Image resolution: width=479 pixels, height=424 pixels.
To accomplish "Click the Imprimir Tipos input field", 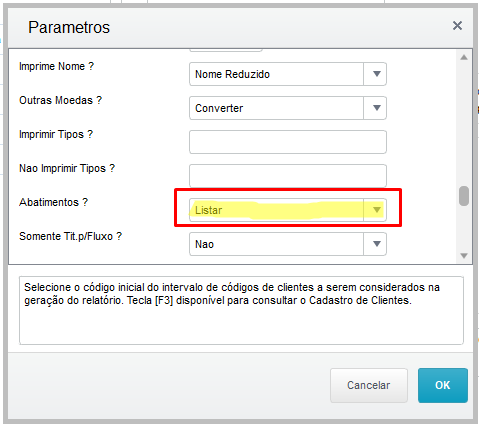I will [x=288, y=142].
